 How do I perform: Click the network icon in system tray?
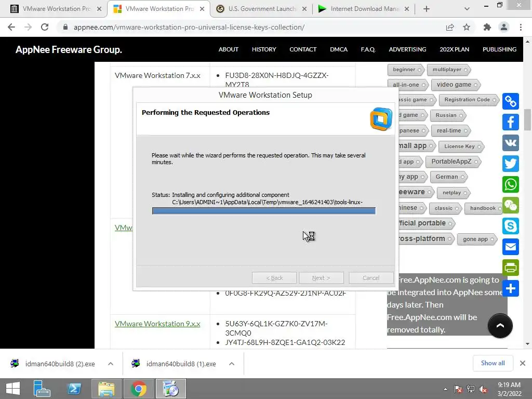click(x=471, y=389)
